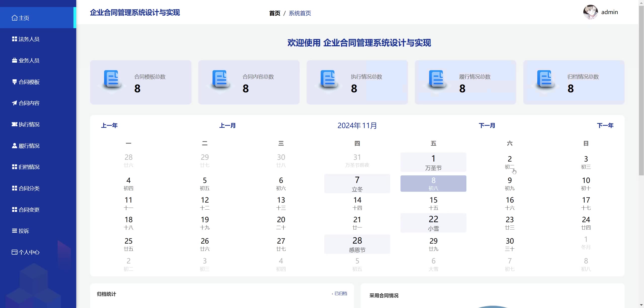644x308 pixels.
Task: Go to previous year with 上一年
Action: (x=109, y=125)
